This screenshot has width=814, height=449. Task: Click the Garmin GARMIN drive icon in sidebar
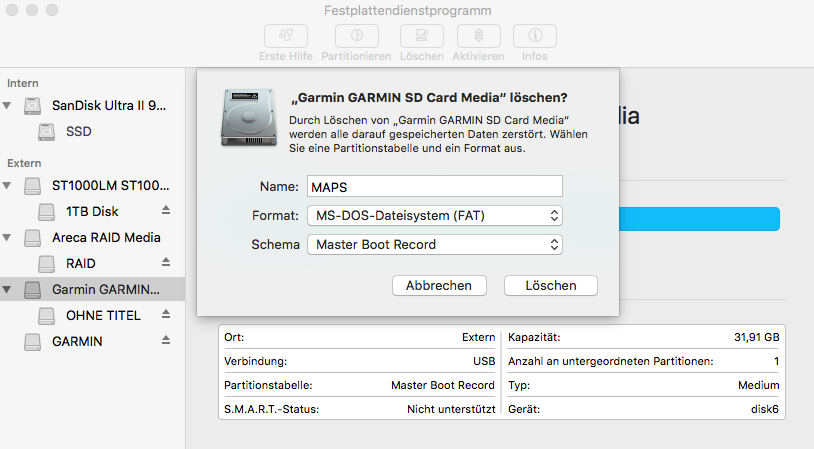32,290
